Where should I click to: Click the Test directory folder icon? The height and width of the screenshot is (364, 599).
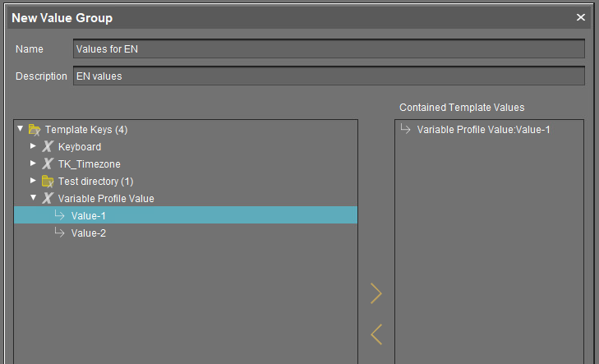(x=48, y=182)
